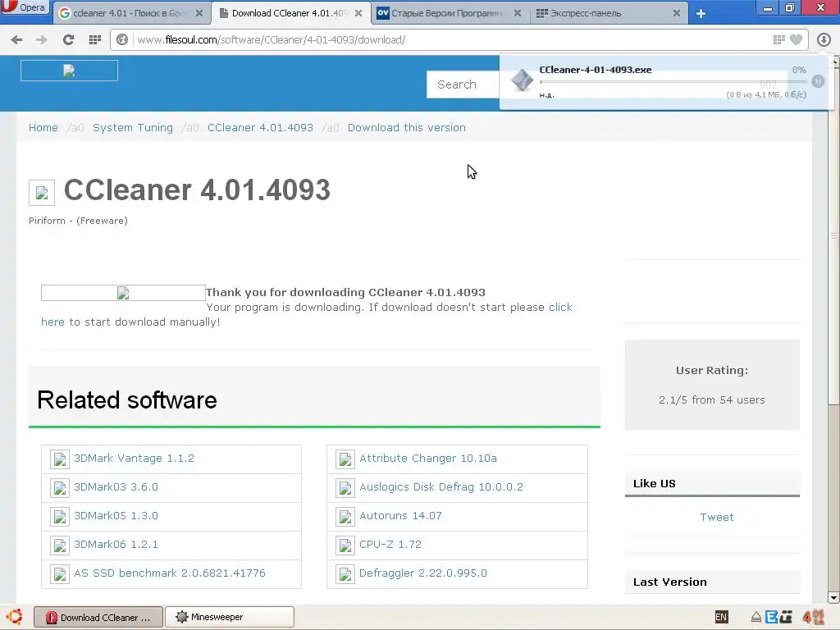
Task: Click the 3DMark03 row icon
Action: [x=59, y=488]
